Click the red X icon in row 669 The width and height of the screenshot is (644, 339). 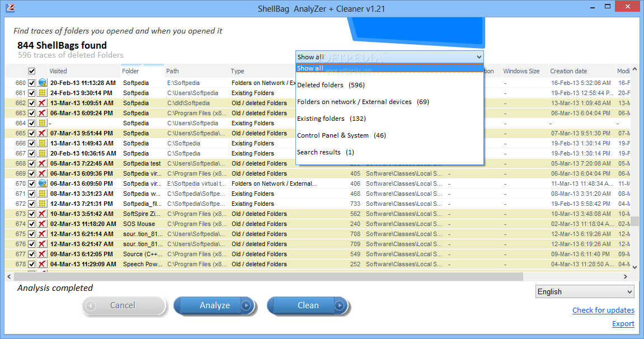42,173
